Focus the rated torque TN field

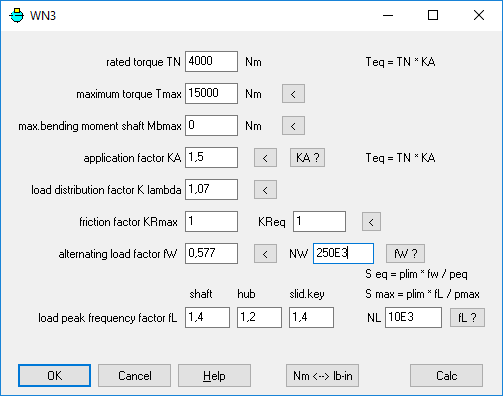coord(211,61)
